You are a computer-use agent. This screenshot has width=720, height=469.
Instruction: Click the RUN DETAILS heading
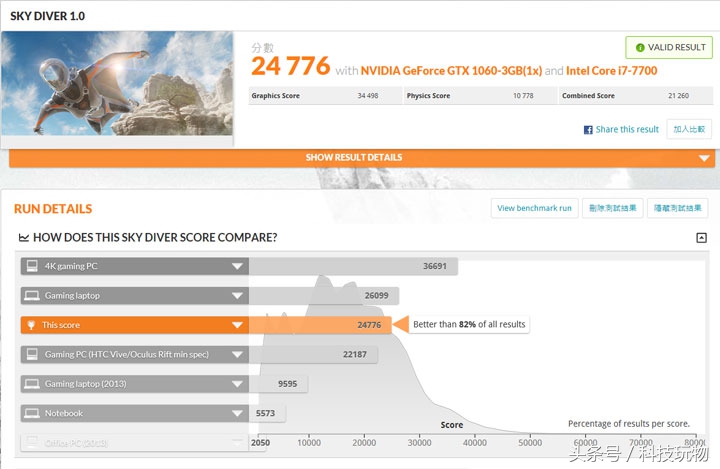point(53,209)
